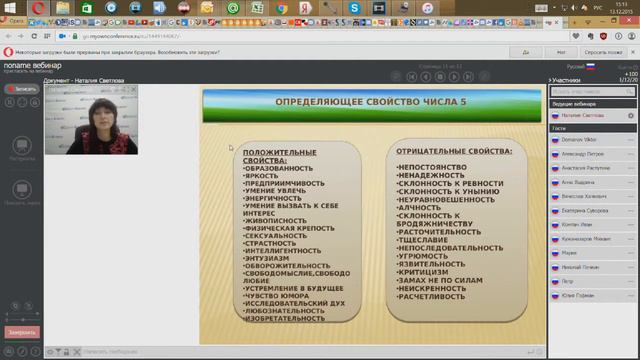640x360 pixels.
Task: Open menu dots for participant Петр
Action: [x=631, y=282]
